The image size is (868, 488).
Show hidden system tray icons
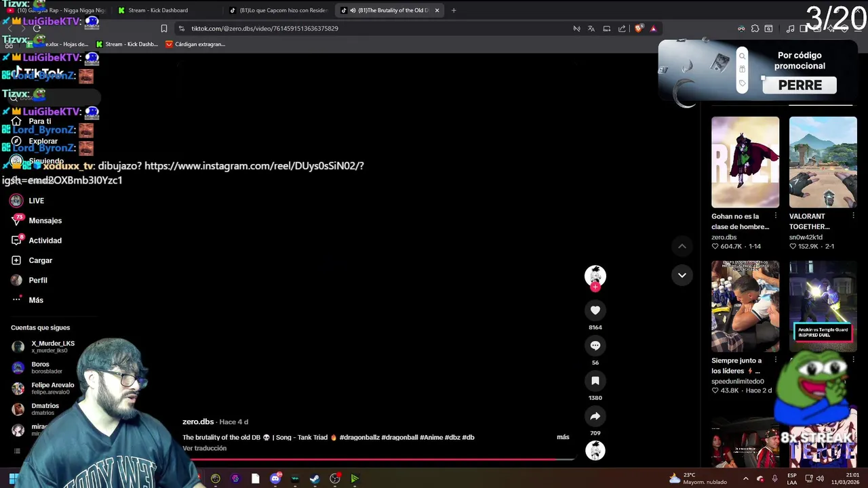pos(745,479)
